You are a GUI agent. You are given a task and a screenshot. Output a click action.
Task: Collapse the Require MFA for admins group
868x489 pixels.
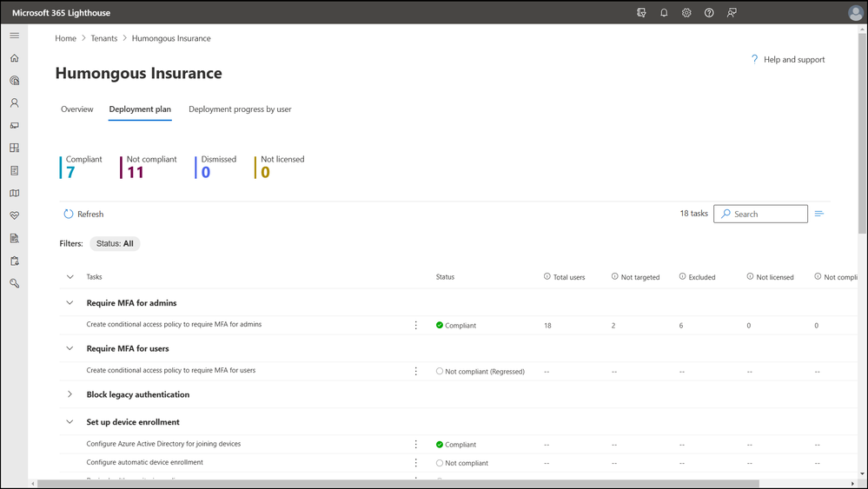(70, 303)
